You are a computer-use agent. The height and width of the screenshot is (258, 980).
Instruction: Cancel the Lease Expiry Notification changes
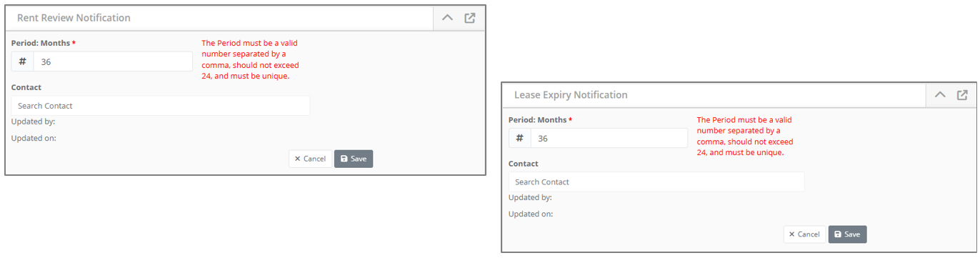click(x=804, y=234)
